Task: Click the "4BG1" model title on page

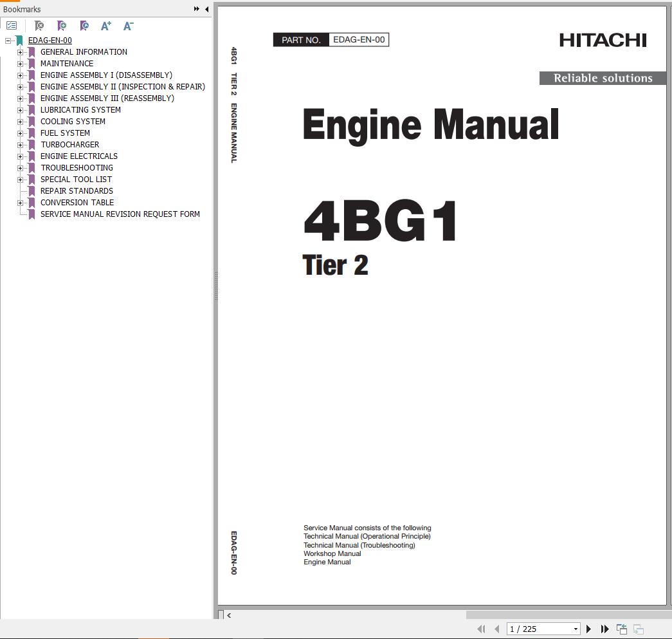Action: tap(380, 221)
